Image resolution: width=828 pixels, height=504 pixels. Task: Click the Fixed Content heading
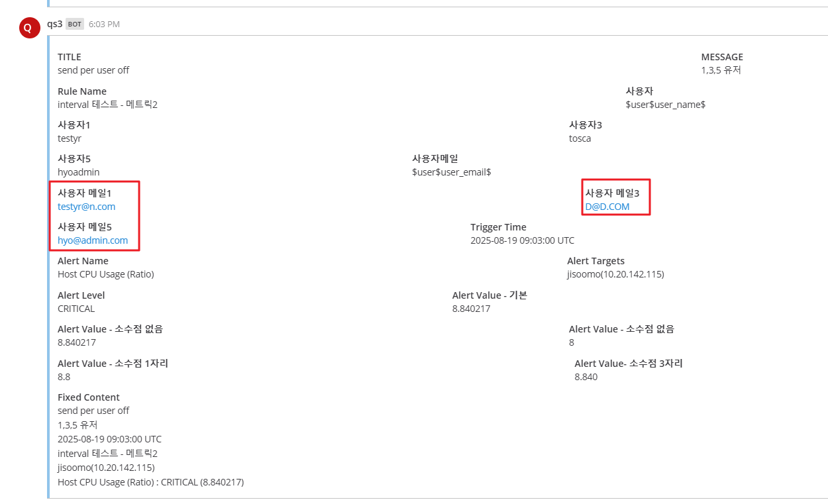point(89,397)
